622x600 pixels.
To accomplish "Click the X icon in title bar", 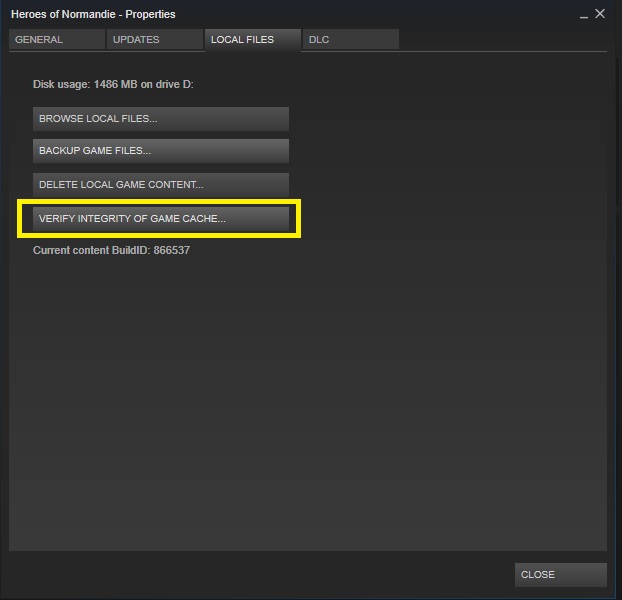I will [x=600, y=14].
